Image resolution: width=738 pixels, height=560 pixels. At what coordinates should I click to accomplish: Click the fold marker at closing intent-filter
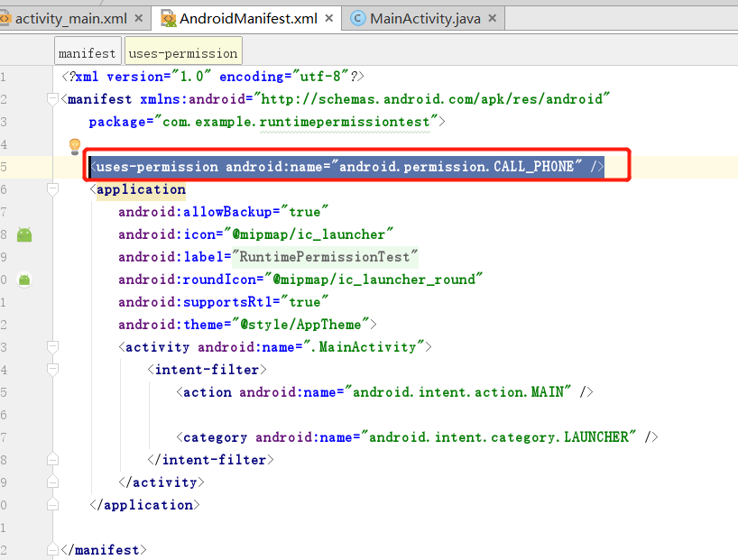point(52,460)
